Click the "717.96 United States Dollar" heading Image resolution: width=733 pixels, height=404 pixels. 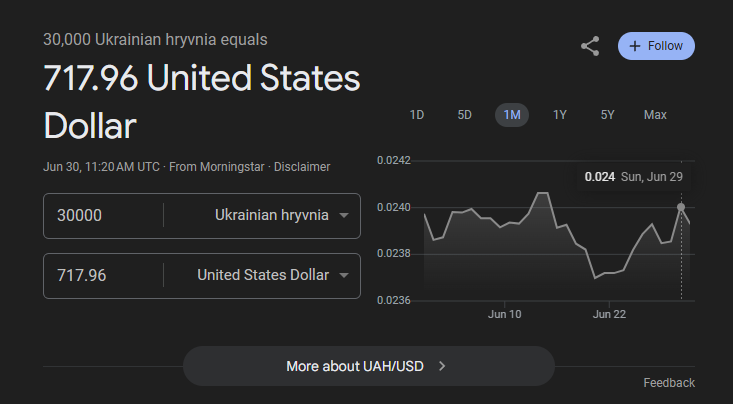tap(201, 102)
